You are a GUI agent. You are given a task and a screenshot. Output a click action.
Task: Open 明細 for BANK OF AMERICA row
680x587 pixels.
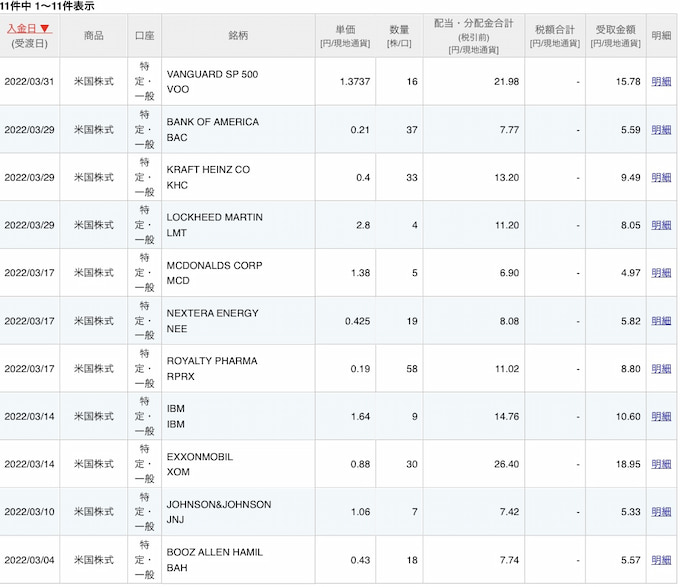point(661,130)
